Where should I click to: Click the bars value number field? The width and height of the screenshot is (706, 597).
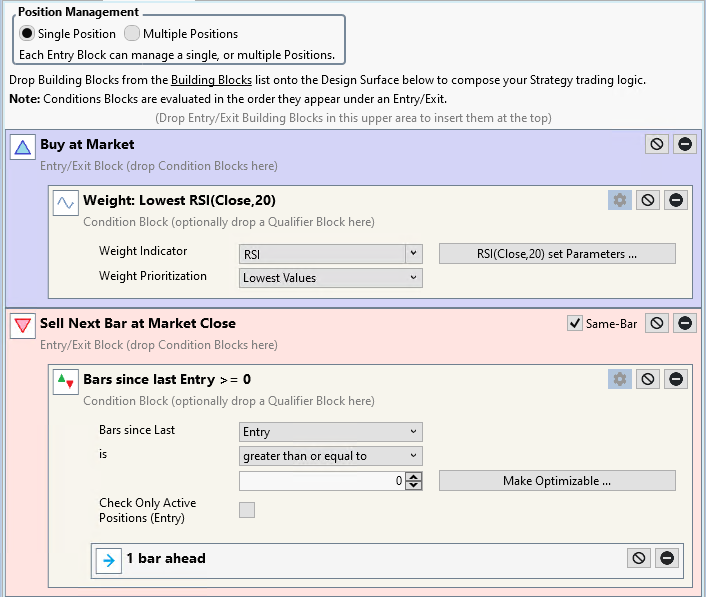322,481
